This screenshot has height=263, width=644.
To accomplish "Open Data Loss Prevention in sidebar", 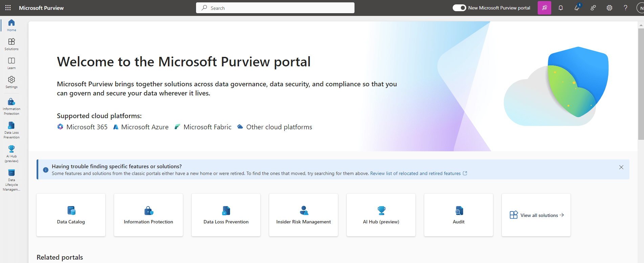I will (x=12, y=130).
